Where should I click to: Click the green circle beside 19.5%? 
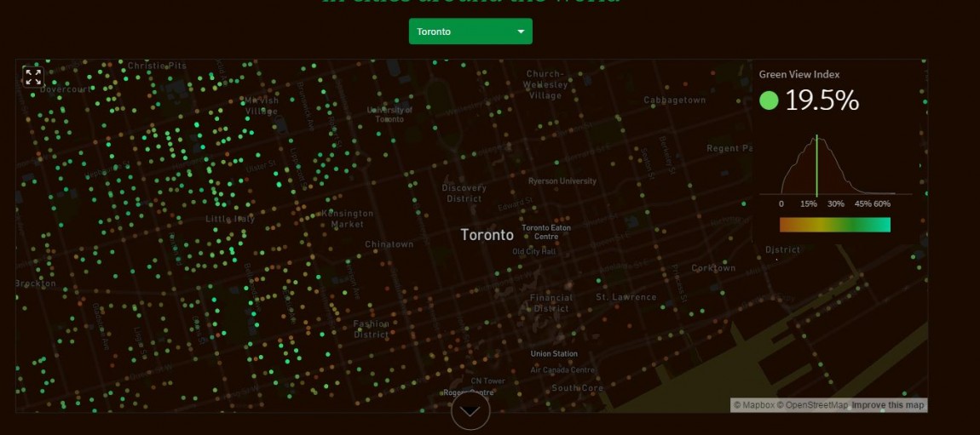[x=769, y=100]
